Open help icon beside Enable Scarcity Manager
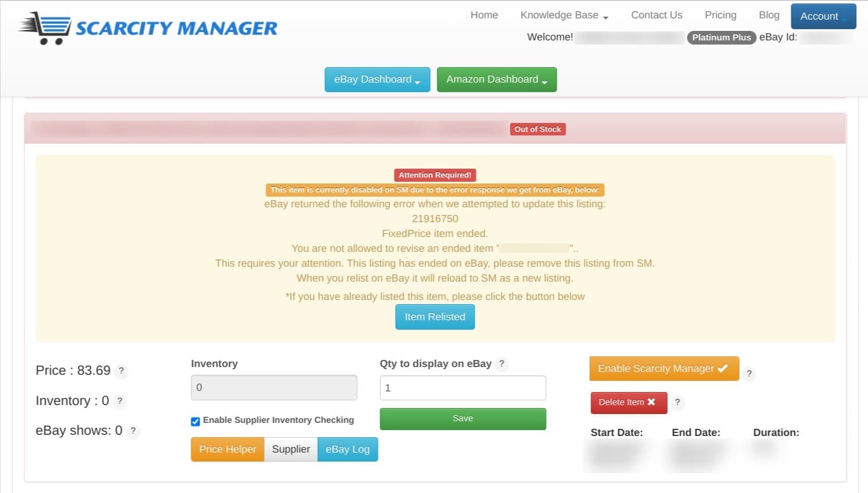The width and height of the screenshot is (868, 493). (749, 374)
